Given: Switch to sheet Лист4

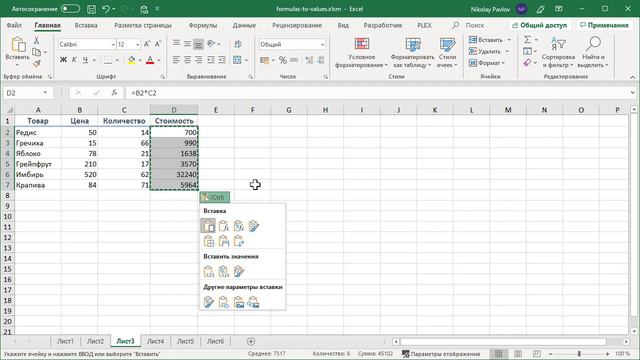Looking at the screenshot, I should point(156,341).
